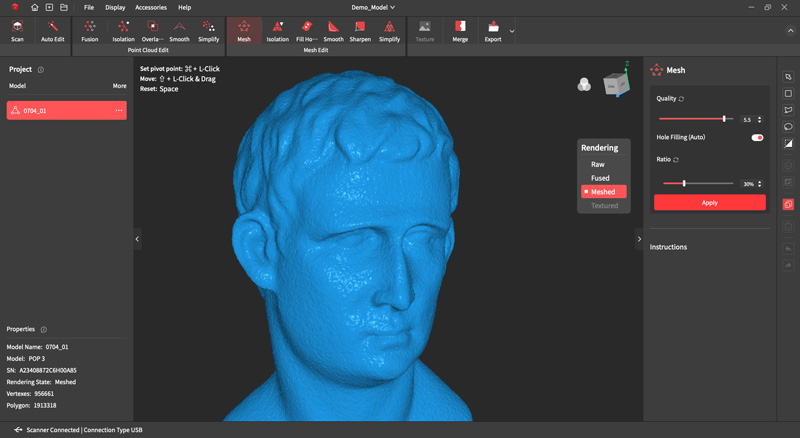Viewport: 800px width, 438px height.
Task: Click Properties info icon
Action: click(x=44, y=330)
